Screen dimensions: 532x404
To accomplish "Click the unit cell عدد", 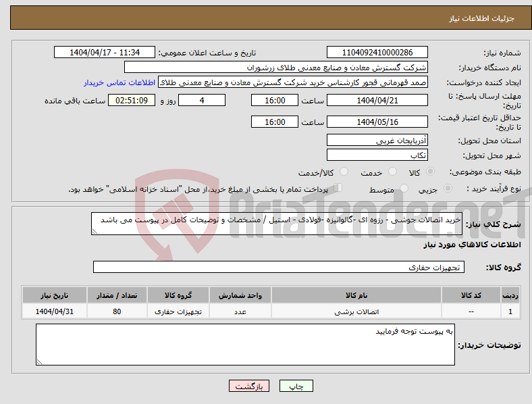I will pos(240,311).
